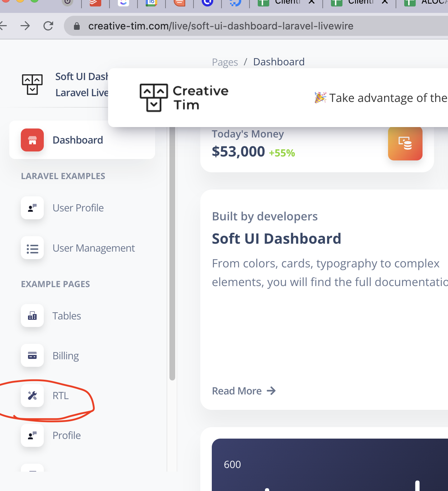Click the Dashboard sidebar icon
This screenshot has width=448, height=491.
[x=32, y=140]
